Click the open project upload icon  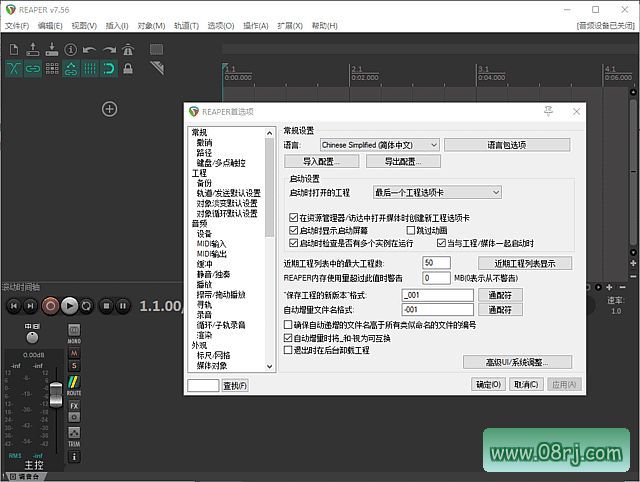pyautogui.click(x=33, y=50)
